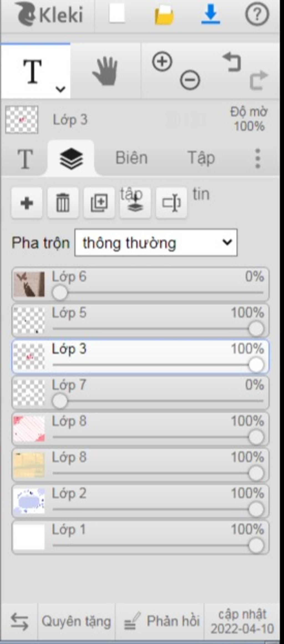This screenshot has width=284, height=644.
Task: Open the help question mark icon
Action: tap(257, 14)
